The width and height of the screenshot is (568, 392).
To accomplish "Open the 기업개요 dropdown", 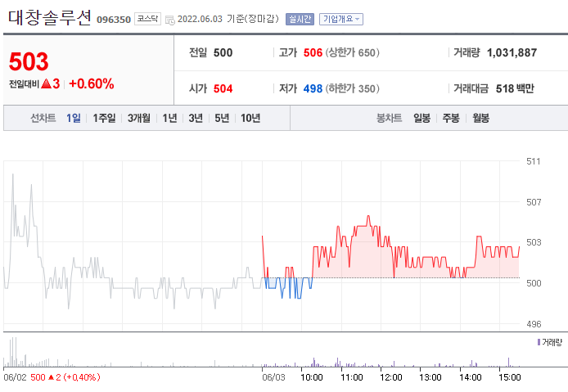I will tap(340, 19).
